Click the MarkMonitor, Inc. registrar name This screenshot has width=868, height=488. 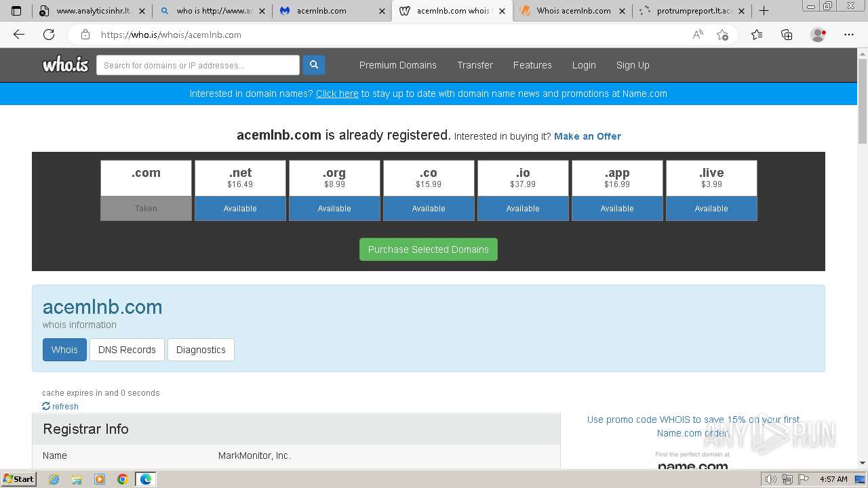point(255,455)
